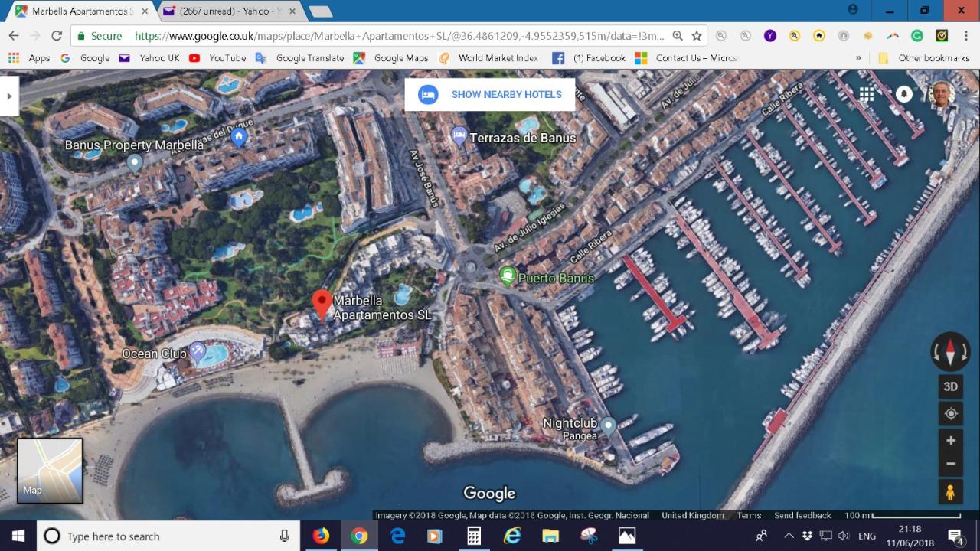Open Google apps grid
This screenshot has width=980, height=551.
pos(867,94)
